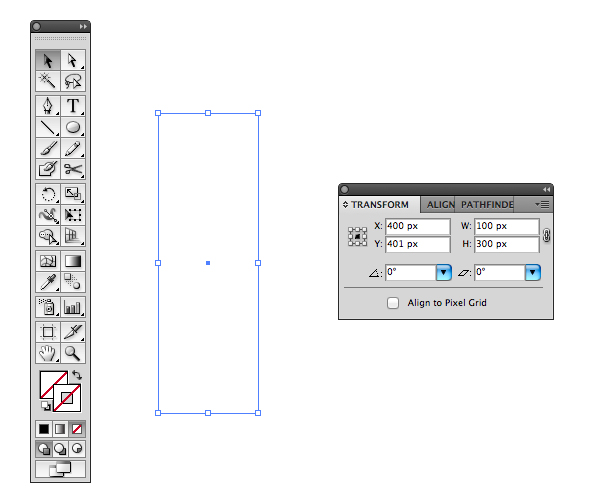Choose the Type tool

(x=73, y=106)
